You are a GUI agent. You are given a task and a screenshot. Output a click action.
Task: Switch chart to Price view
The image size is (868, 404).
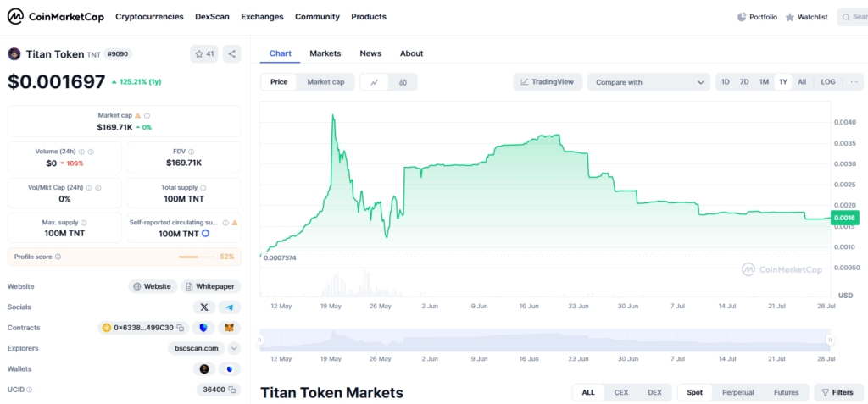[279, 82]
